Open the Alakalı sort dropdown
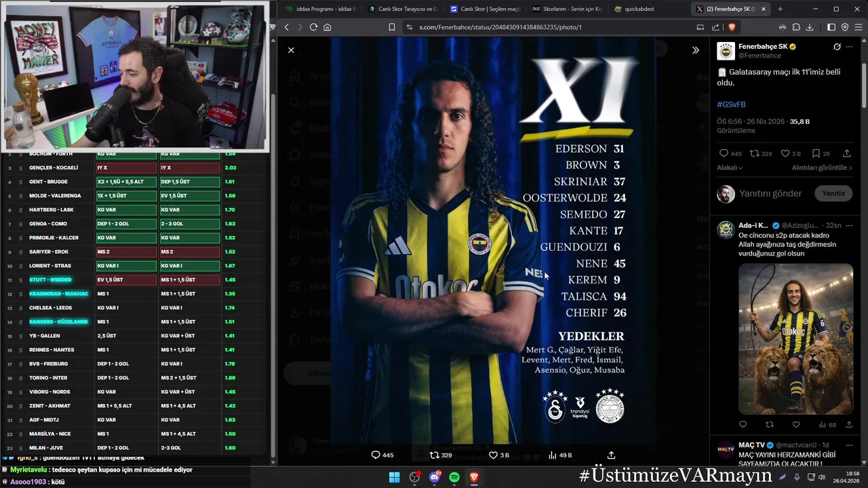 pyautogui.click(x=730, y=167)
